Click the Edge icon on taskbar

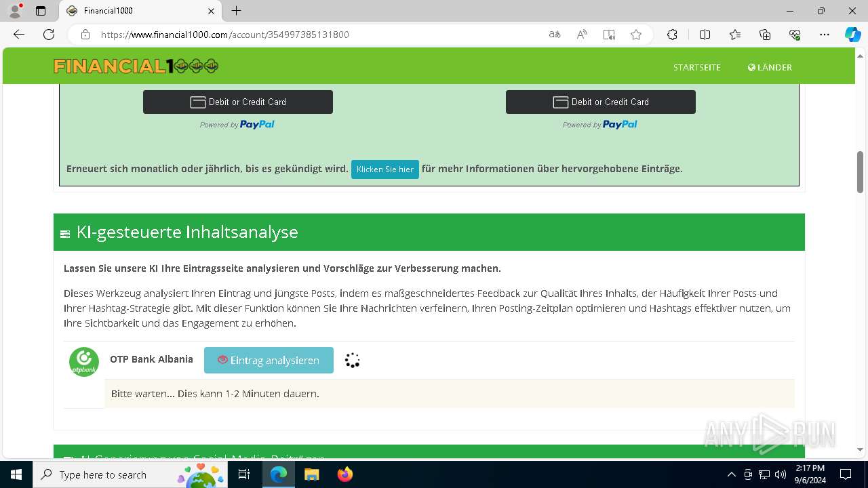pyautogui.click(x=279, y=474)
